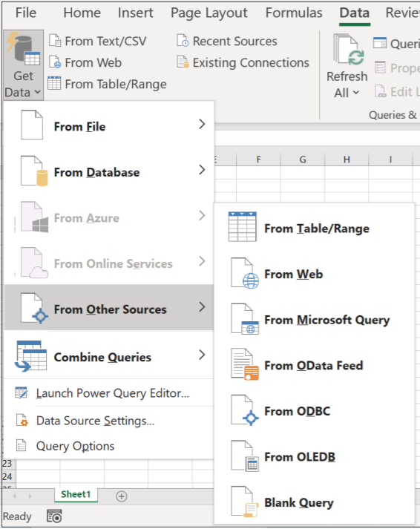This screenshot has width=420, height=529.
Task: Choose From OLEDB menu entry
Action: pos(314,456)
